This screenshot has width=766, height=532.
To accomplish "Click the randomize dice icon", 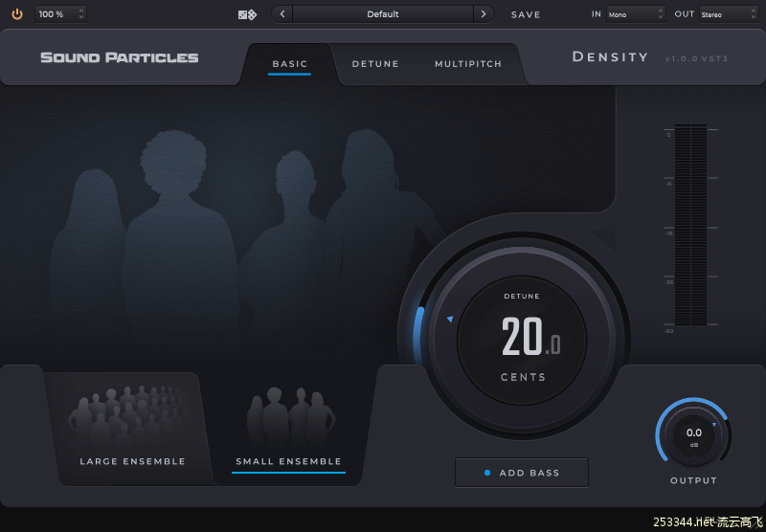I will [x=247, y=14].
